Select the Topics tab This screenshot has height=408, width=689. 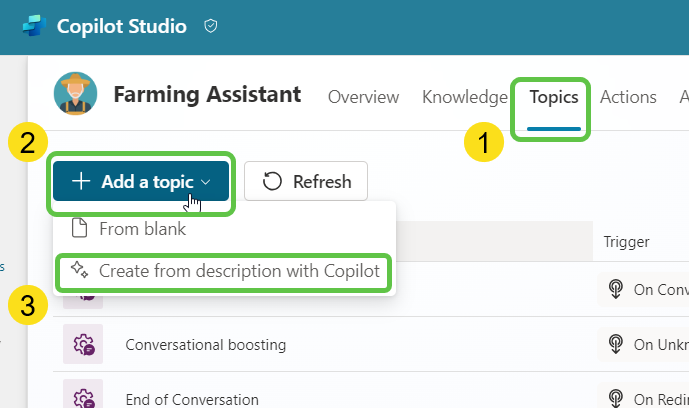tap(554, 97)
